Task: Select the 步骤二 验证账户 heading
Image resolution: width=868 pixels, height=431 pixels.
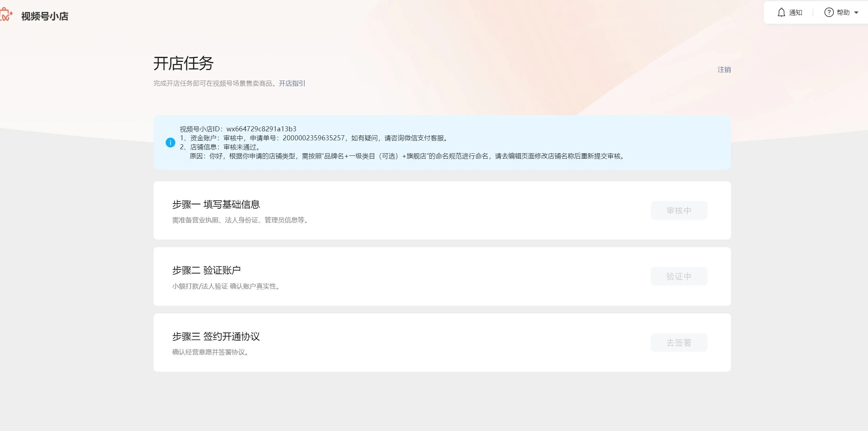Action: tap(206, 270)
